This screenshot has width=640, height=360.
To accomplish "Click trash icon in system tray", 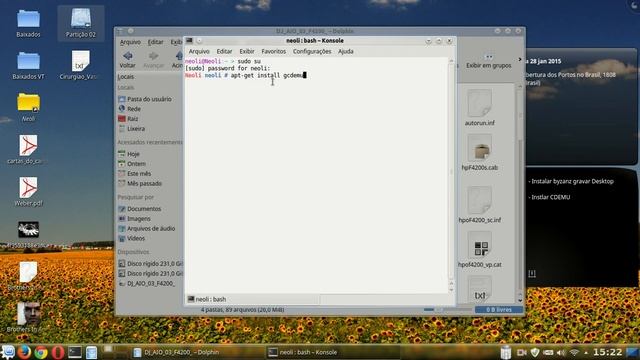I will (x=506, y=352).
